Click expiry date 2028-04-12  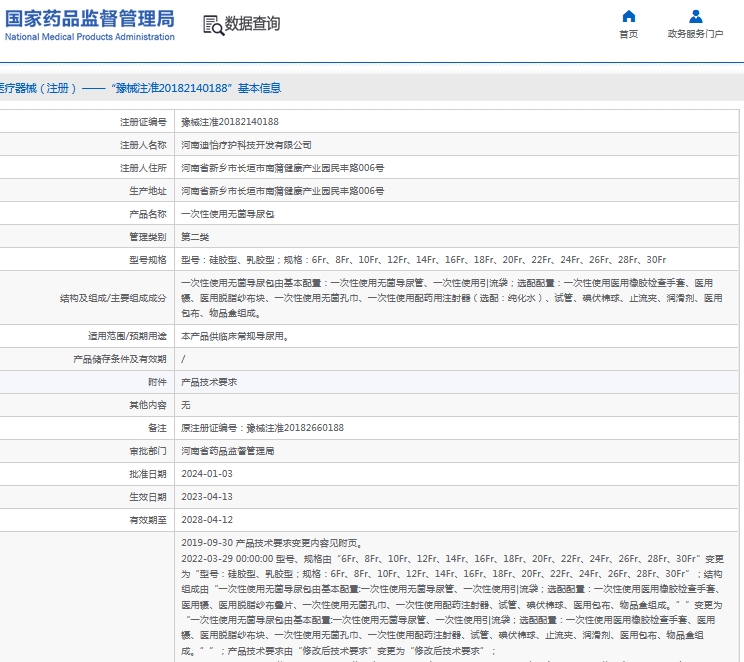(207, 520)
